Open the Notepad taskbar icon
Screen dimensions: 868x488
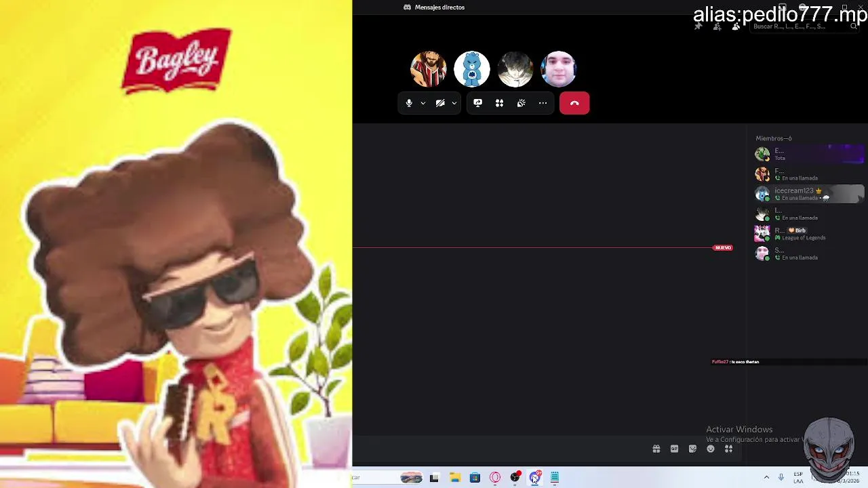pyautogui.click(x=555, y=478)
